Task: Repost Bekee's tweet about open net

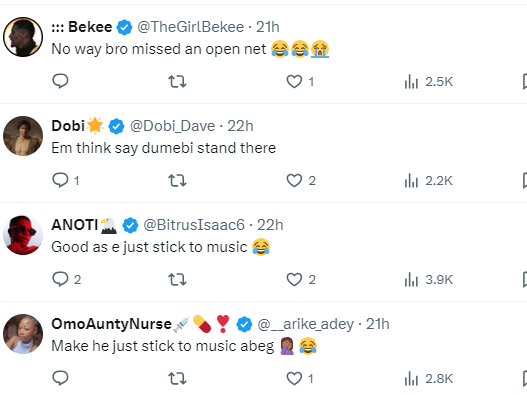Action: point(177,81)
